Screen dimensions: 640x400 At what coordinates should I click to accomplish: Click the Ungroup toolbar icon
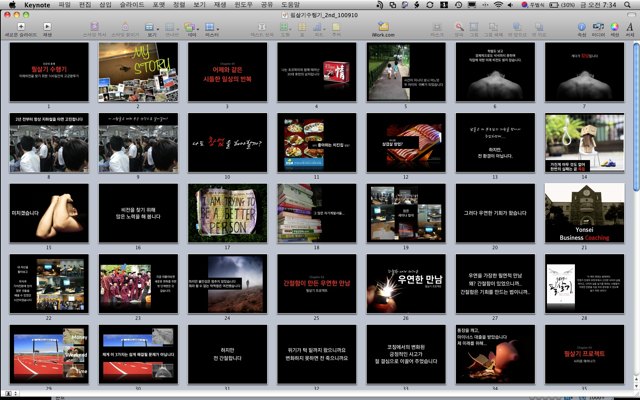coord(493,27)
